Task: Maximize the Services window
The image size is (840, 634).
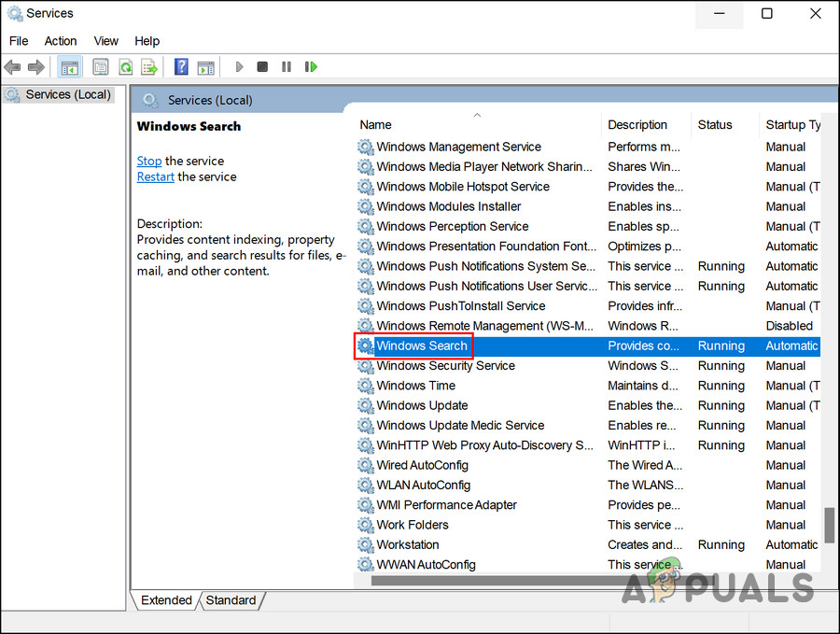Action: [766, 14]
